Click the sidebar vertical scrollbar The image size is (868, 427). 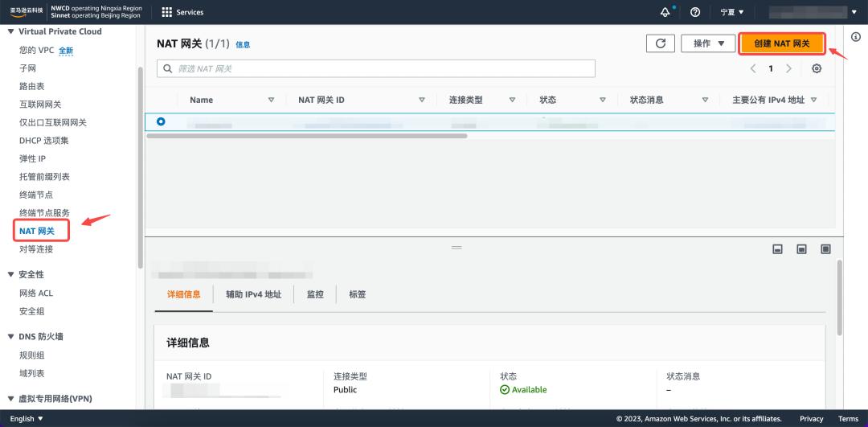(141, 166)
